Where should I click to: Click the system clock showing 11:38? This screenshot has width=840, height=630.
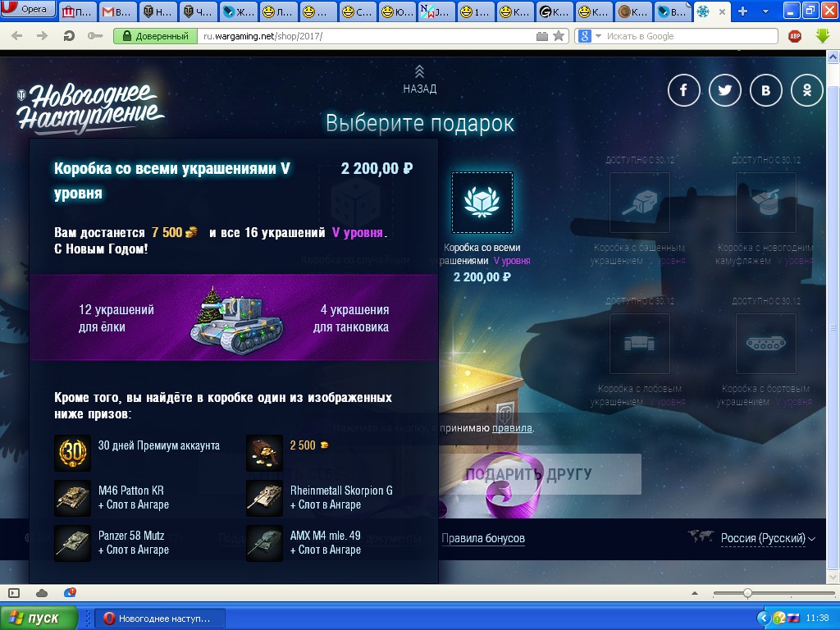tap(818, 619)
